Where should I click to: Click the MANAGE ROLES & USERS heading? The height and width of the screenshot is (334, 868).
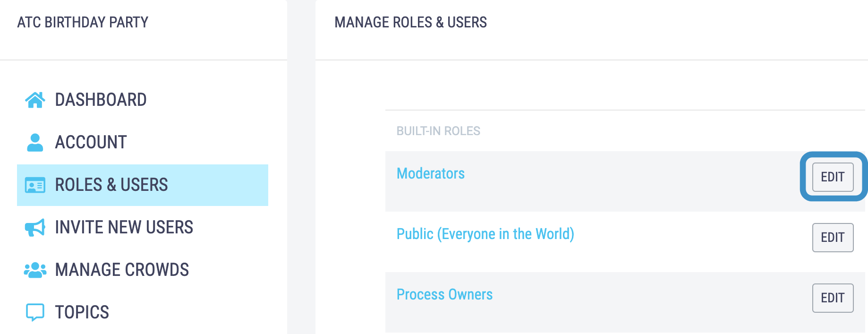pyautogui.click(x=410, y=22)
